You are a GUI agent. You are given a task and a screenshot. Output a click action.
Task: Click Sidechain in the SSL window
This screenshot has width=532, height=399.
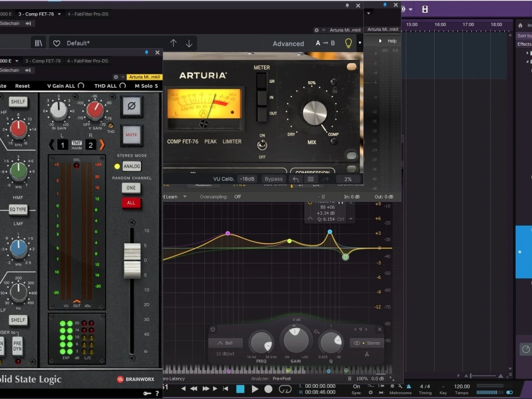coord(9,70)
